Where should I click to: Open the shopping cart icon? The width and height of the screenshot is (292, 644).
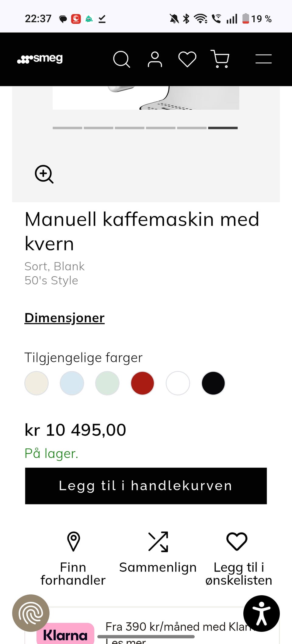click(220, 59)
